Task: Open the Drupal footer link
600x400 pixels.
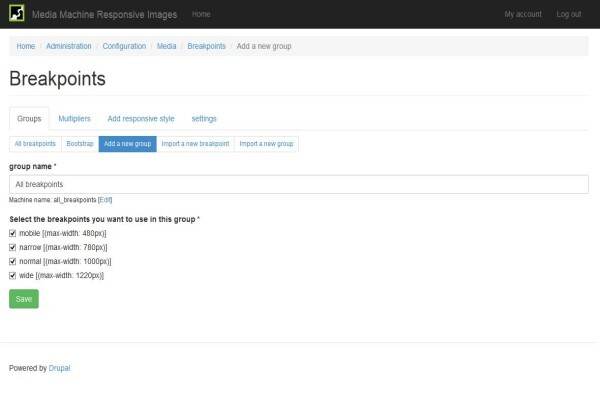Action: pyautogui.click(x=59, y=368)
